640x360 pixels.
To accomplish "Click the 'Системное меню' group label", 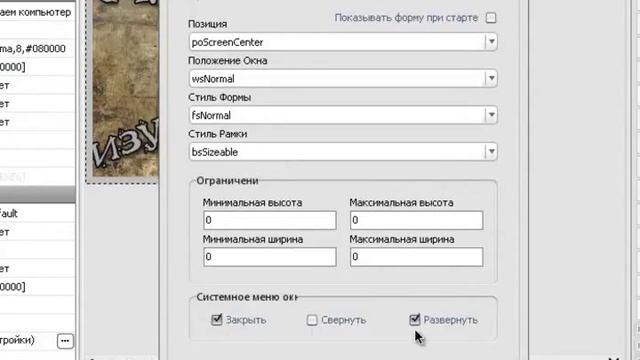I will [247, 297].
